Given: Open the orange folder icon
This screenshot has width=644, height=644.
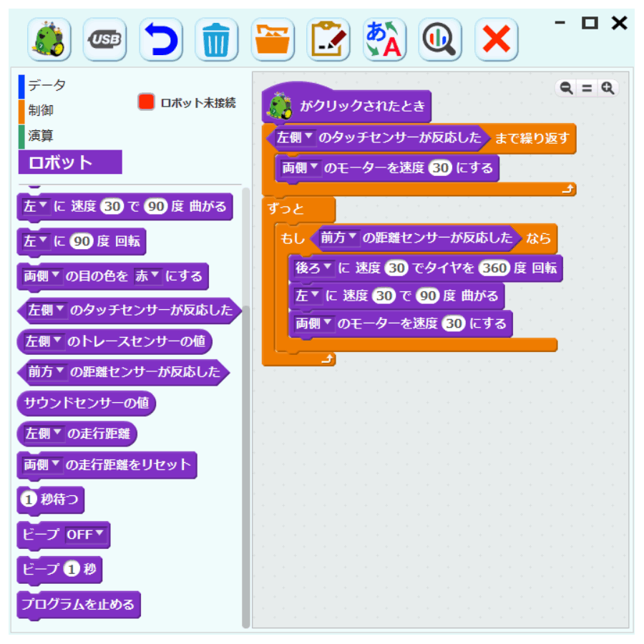Looking at the screenshot, I should coord(273,39).
